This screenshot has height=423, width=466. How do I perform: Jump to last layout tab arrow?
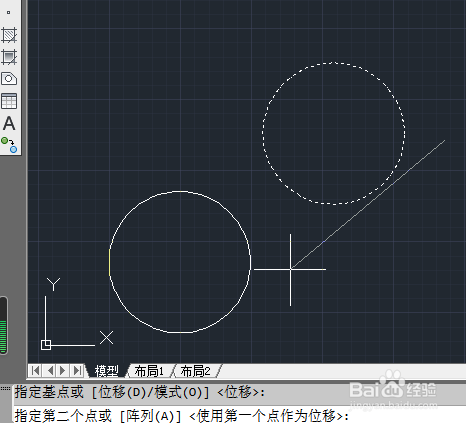tap(77, 370)
